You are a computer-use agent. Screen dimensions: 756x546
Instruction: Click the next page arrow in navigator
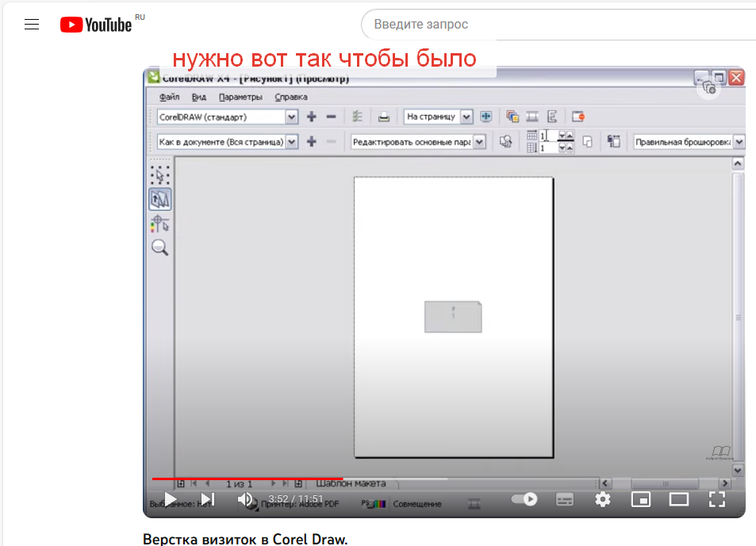click(274, 483)
